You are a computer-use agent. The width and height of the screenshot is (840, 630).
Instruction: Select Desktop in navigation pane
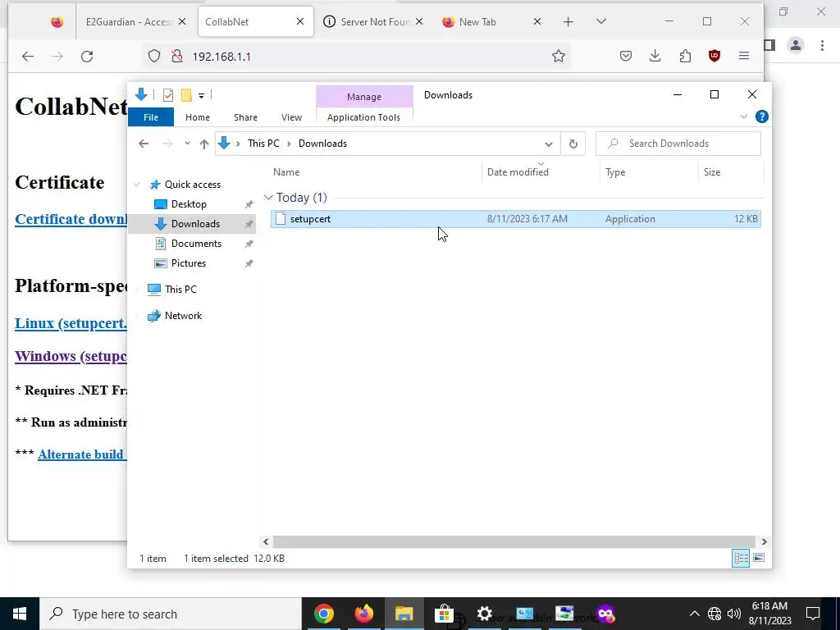click(189, 204)
